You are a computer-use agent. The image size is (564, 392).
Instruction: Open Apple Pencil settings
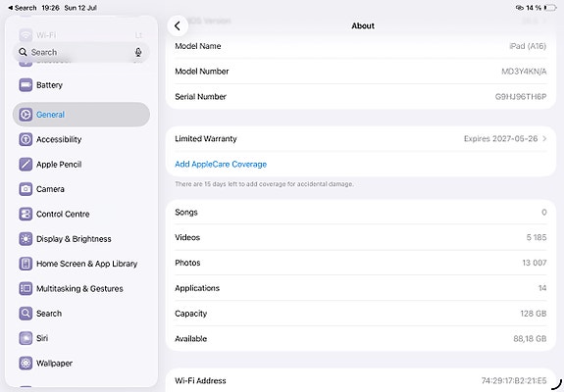click(81, 165)
